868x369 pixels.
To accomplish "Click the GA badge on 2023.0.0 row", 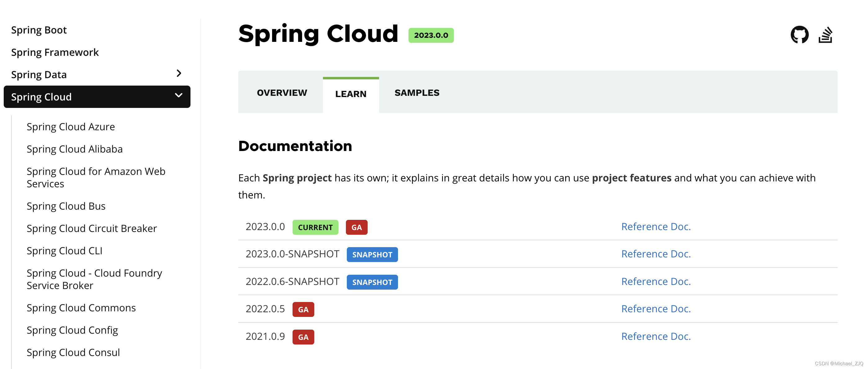I will click(356, 227).
